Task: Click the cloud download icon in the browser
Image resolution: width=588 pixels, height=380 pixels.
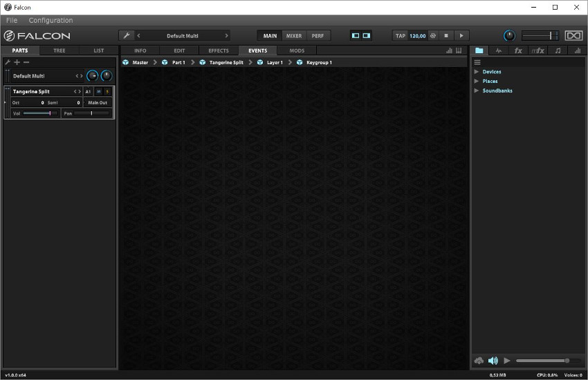Action: pos(479,361)
